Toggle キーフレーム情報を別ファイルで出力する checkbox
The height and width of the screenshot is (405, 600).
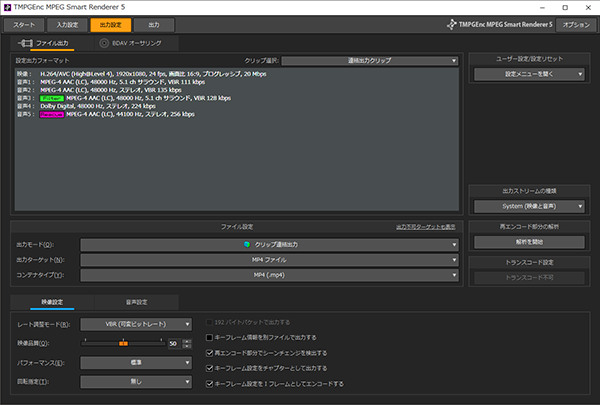(209, 338)
